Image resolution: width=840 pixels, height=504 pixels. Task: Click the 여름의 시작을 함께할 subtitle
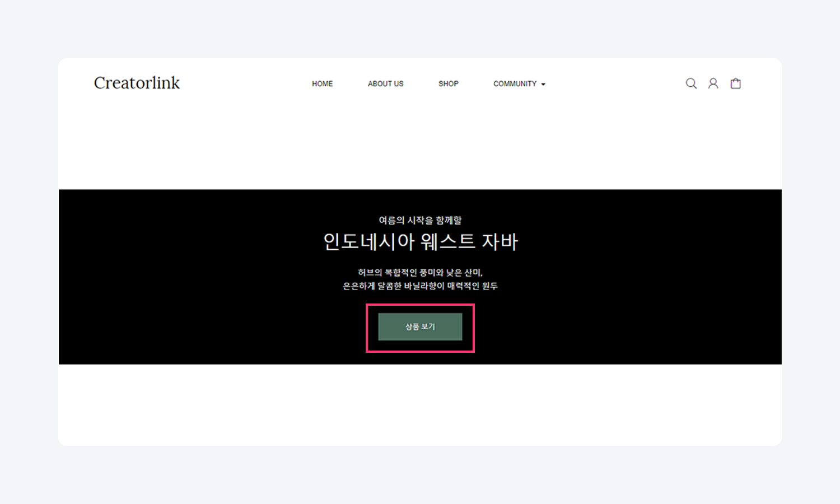(420, 220)
